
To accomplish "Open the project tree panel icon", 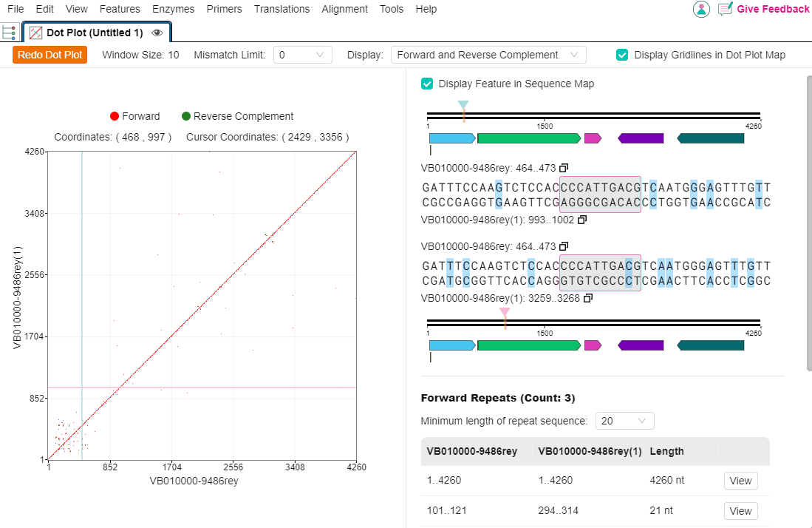I will [x=9, y=32].
